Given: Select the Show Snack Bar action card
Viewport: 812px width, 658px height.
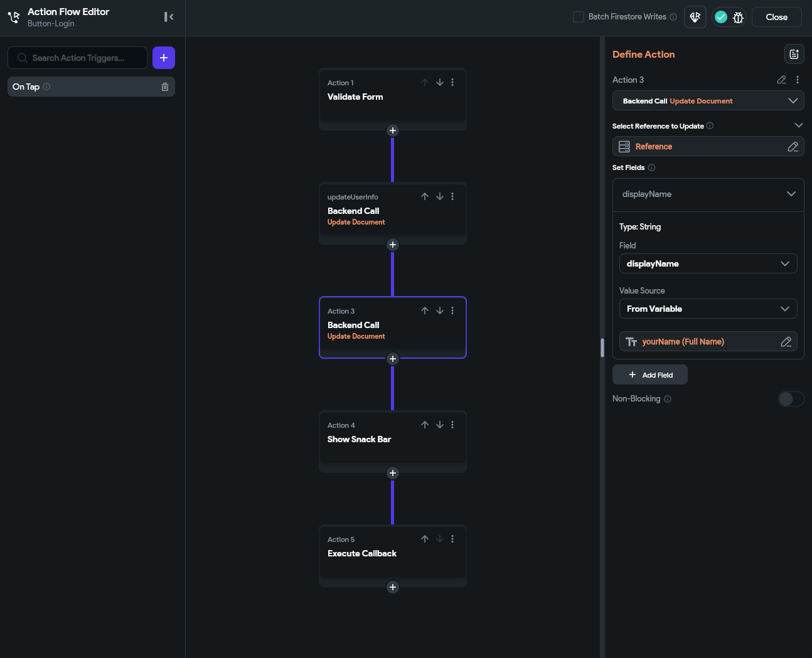Looking at the screenshot, I should pos(393,442).
